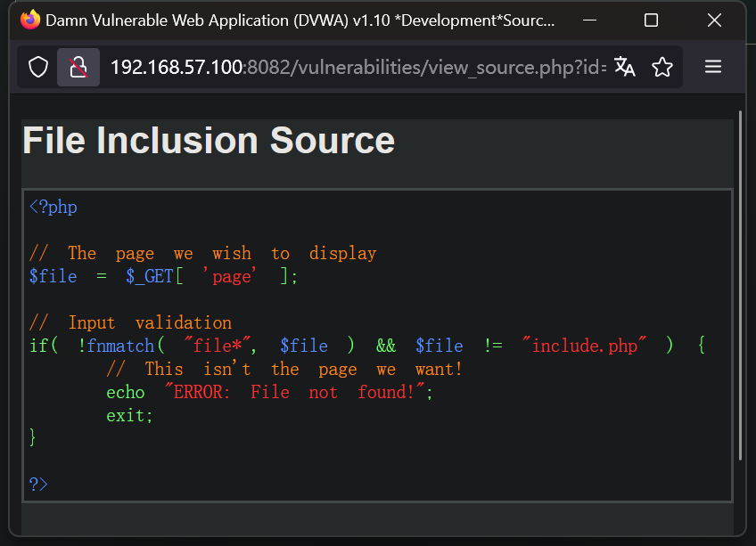Close the DVWA source window
Viewport: 756px width, 546px height.
point(714,20)
